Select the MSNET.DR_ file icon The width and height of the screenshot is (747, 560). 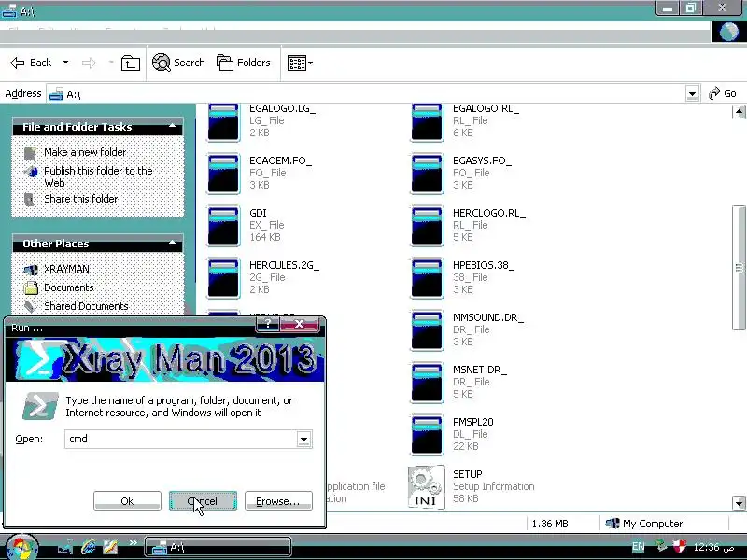[427, 383]
